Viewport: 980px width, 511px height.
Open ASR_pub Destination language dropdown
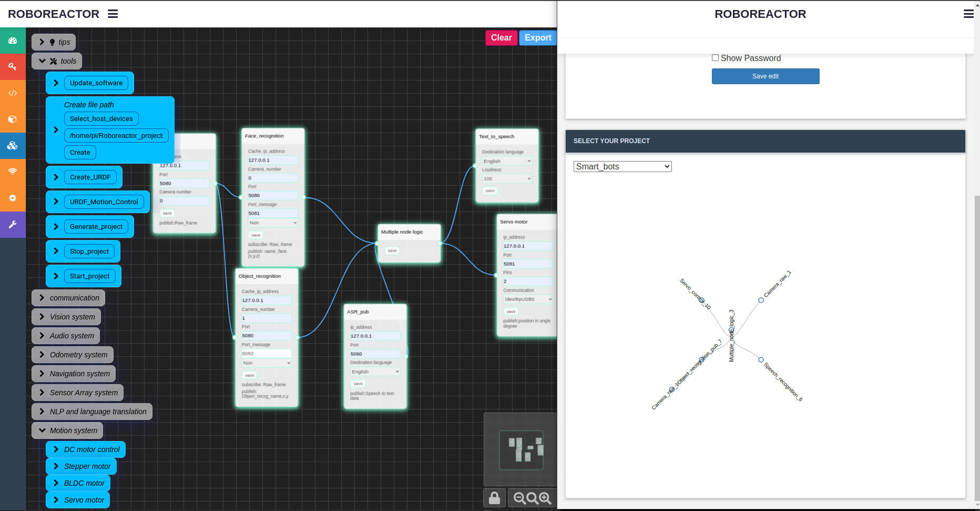click(x=375, y=372)
